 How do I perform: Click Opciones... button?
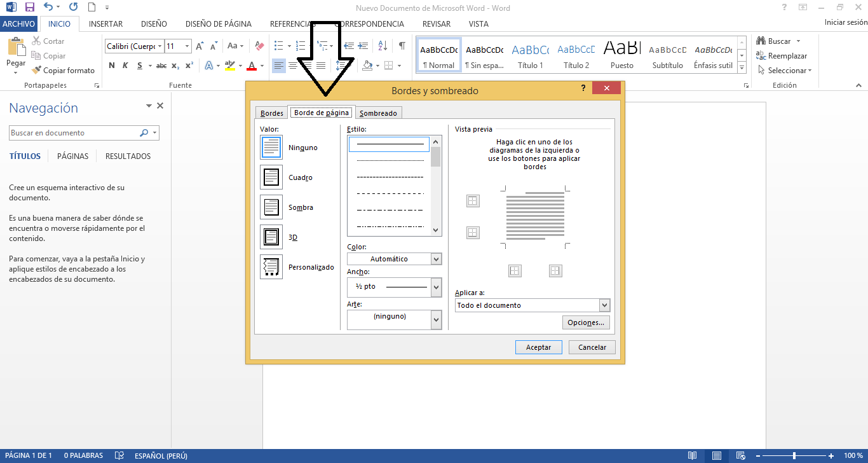coord(586,322)
